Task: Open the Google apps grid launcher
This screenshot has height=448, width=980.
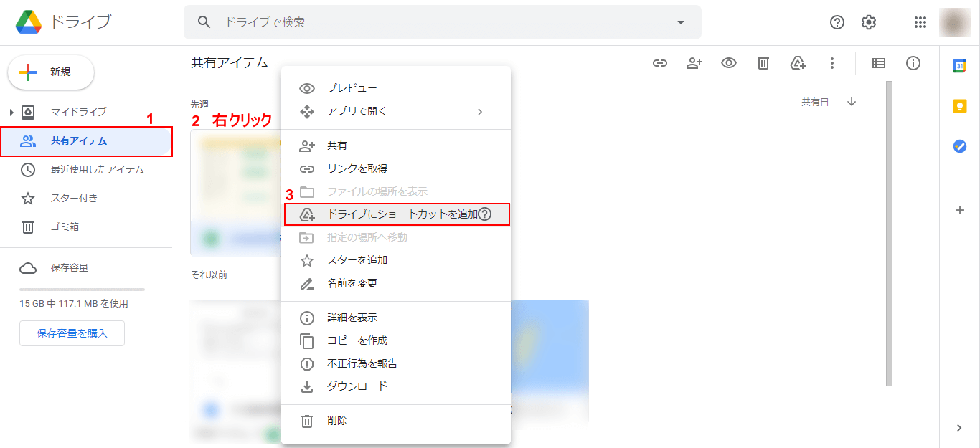Action: click(920, 22)
